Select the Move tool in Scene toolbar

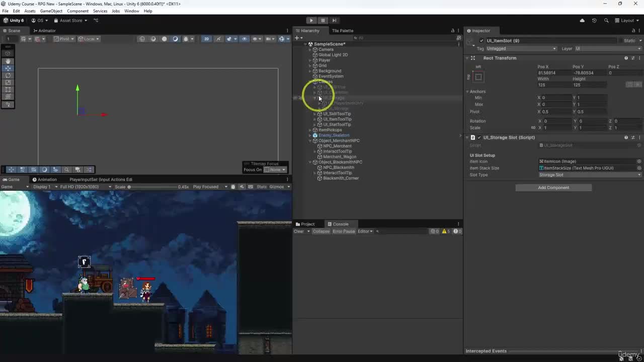tap(8, 68)
